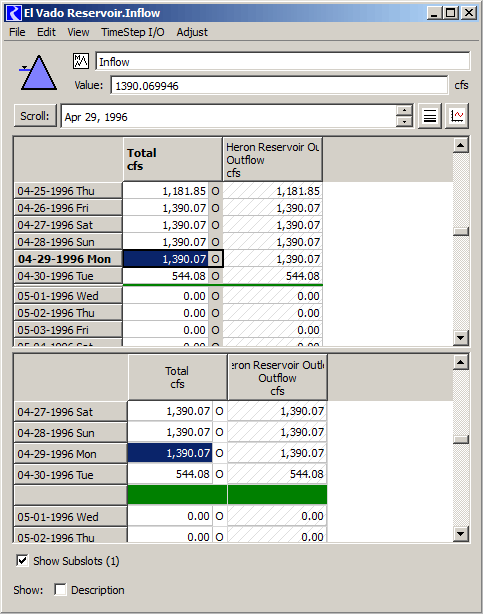
Task: Click upper highlighted Total cell for 04-29-1996 Mon
Action: [166, 259]
